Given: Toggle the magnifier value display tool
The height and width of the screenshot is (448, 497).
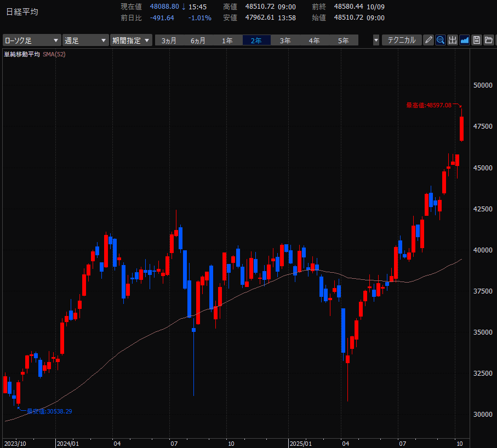Looking at the screenshot, I should [x=440, y=40].
